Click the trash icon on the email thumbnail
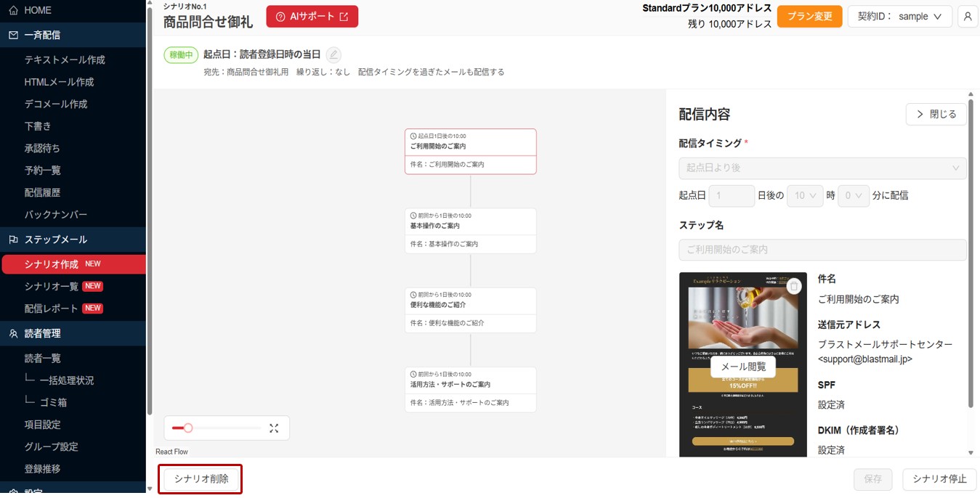The image size is (980, 498). [x=794, y=286]
